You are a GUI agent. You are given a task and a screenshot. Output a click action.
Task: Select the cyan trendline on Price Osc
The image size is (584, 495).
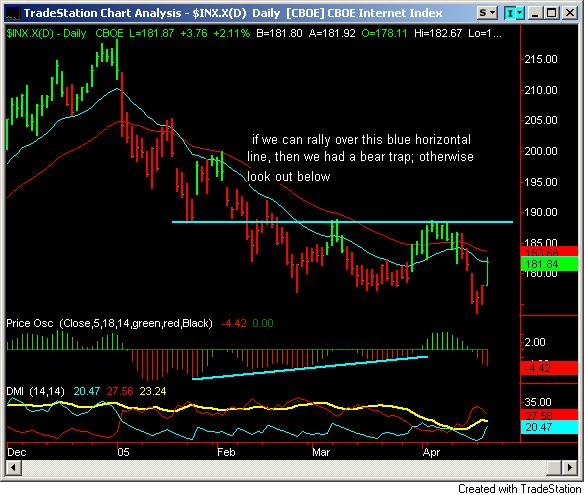pos(310,368)
